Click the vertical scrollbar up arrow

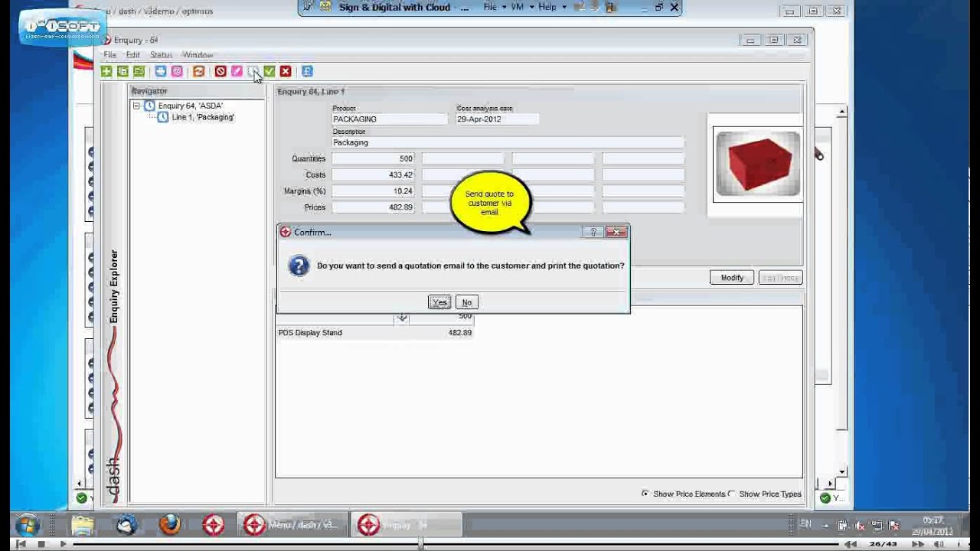[842, 112]
